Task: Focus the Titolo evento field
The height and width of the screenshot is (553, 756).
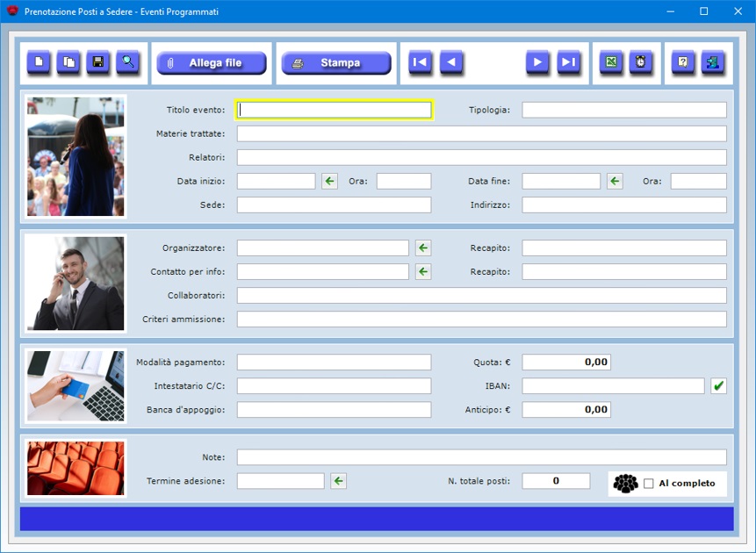Action: 335,110
